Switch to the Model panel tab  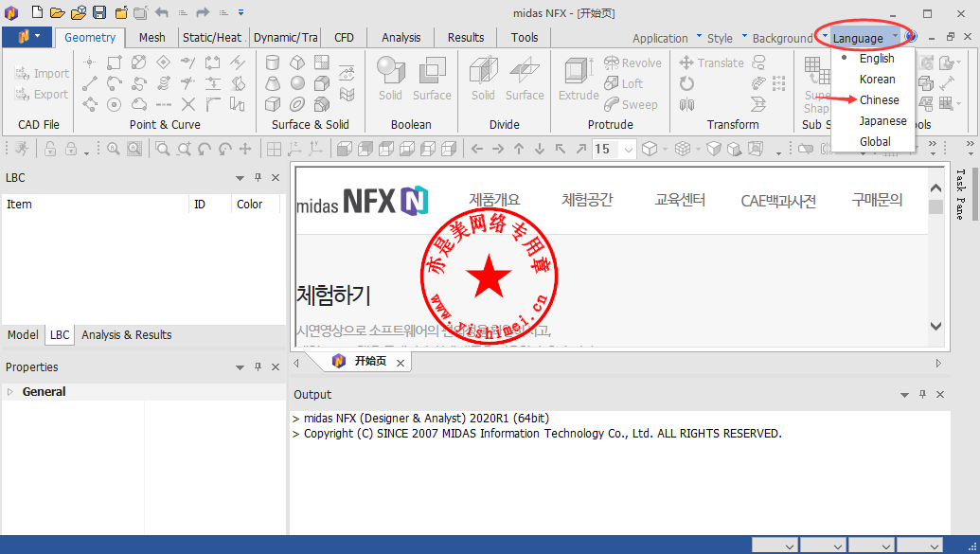[x=23, y=335]
